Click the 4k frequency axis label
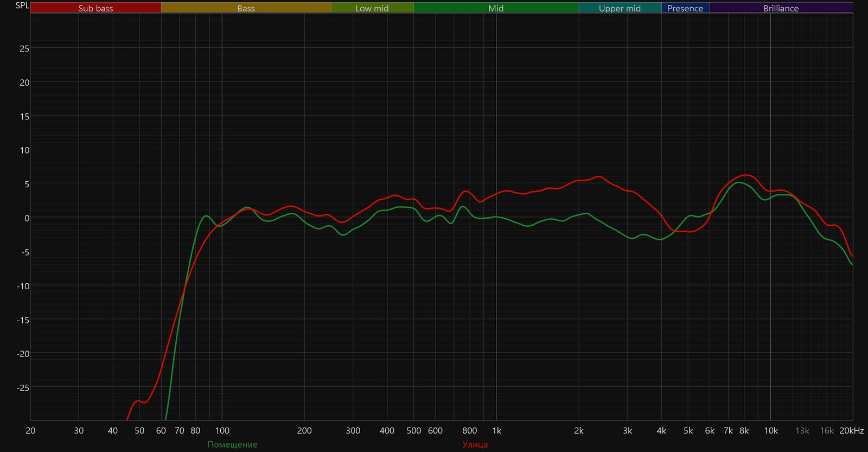 tap(661, 430)
